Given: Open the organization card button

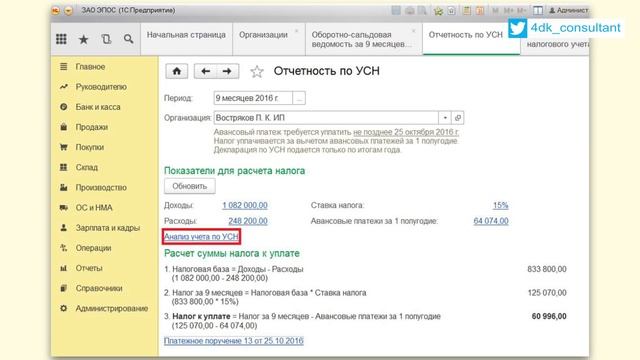Looking at the screenshot, I should click(x=458, y=118).
